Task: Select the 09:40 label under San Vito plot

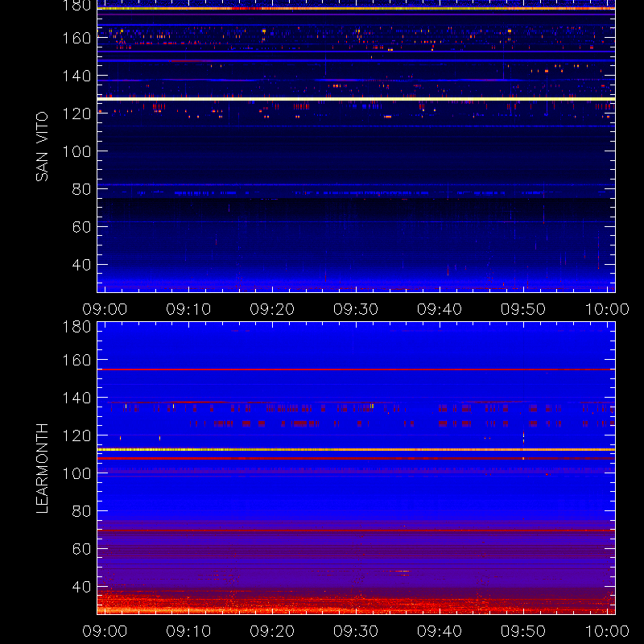Action: point(440,309)
